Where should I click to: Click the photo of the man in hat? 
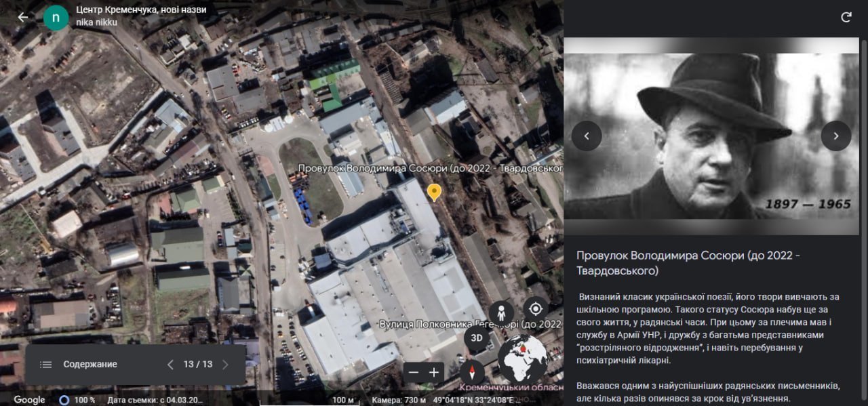point(711,136)
